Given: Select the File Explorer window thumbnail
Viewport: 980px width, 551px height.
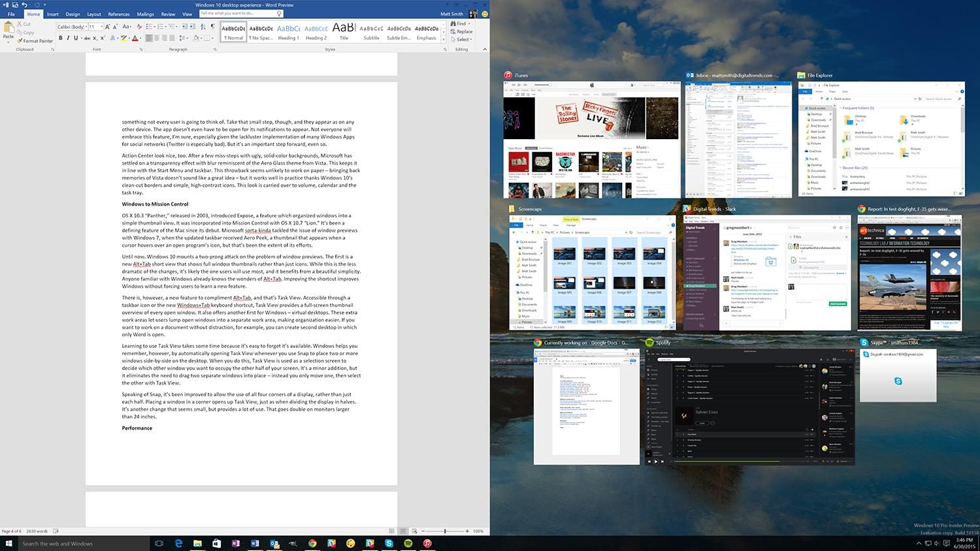Looking at the screenshot, I should pyautogui.click(x=882, y=138).
